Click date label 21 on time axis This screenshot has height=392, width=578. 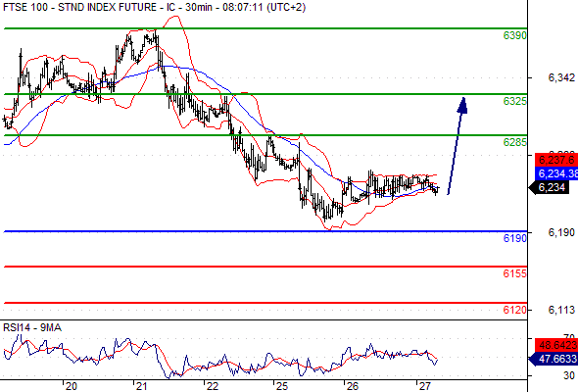coord(141,386)
